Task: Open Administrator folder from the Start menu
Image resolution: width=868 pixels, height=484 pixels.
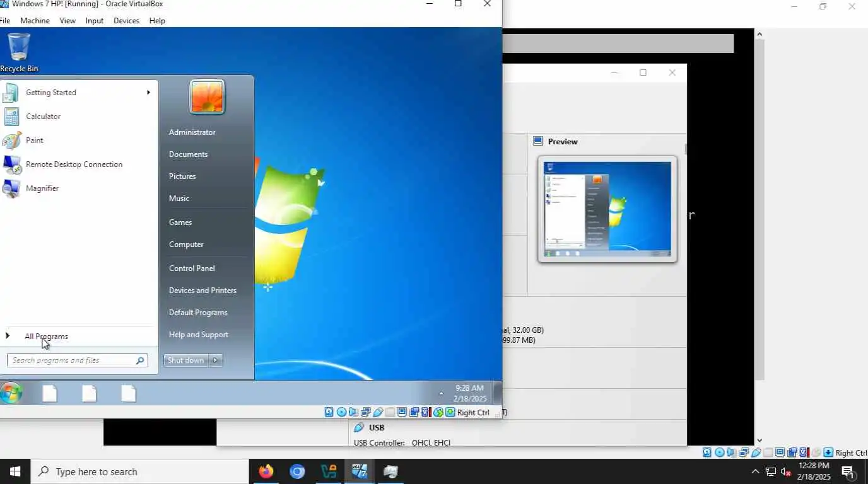Action: 192,132
